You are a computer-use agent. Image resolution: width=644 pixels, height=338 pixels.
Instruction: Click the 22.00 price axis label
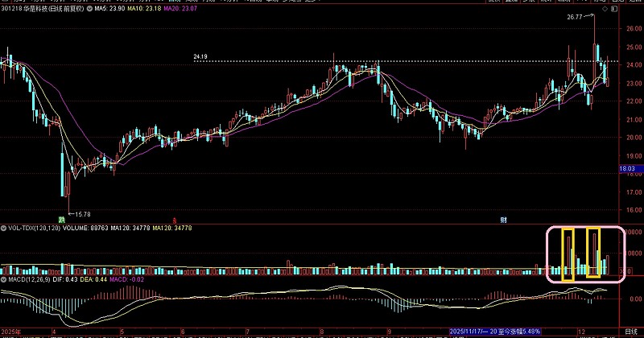(634, 101)
